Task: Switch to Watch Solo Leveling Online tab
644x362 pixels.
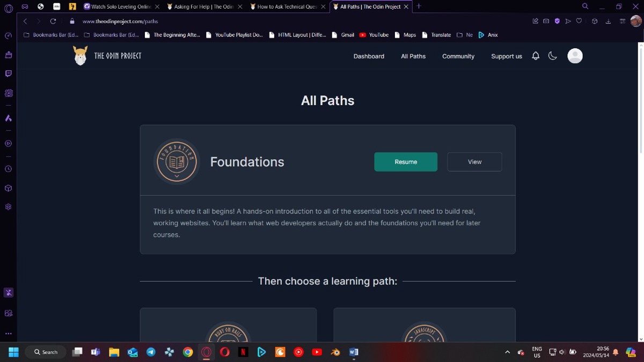Action: (122, 6)
